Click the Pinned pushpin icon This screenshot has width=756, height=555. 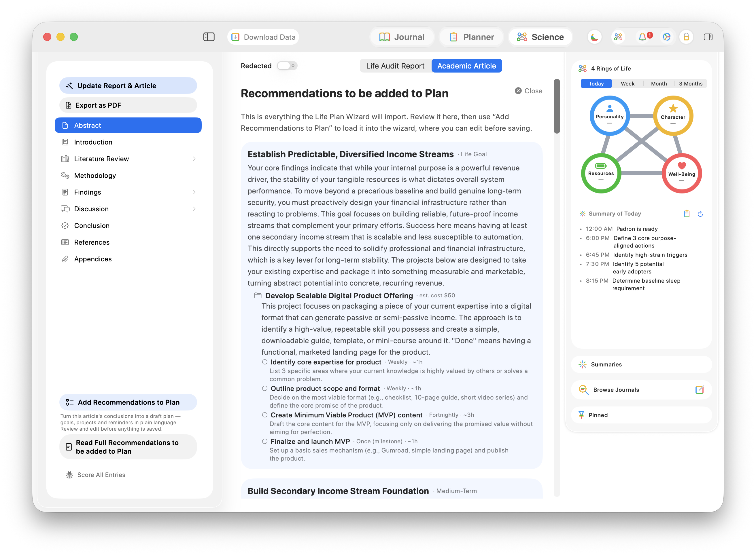click(581, 415)
